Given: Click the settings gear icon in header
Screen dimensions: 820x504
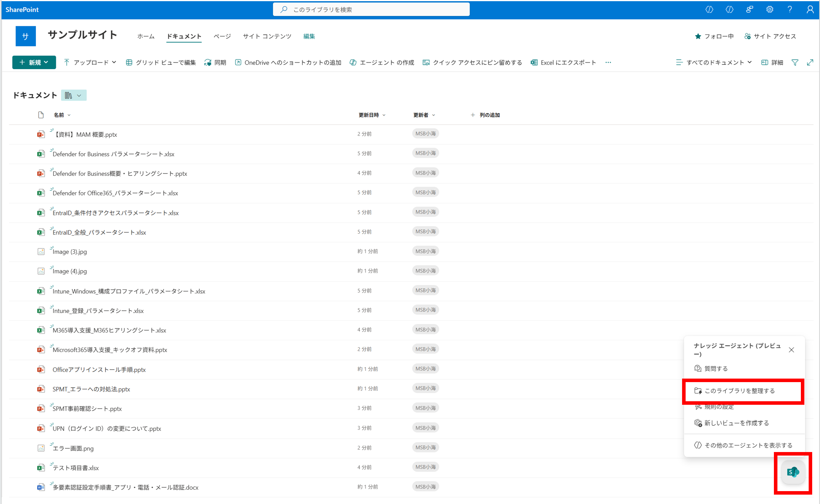Looking at the screenshot, I should click(769, 9).
